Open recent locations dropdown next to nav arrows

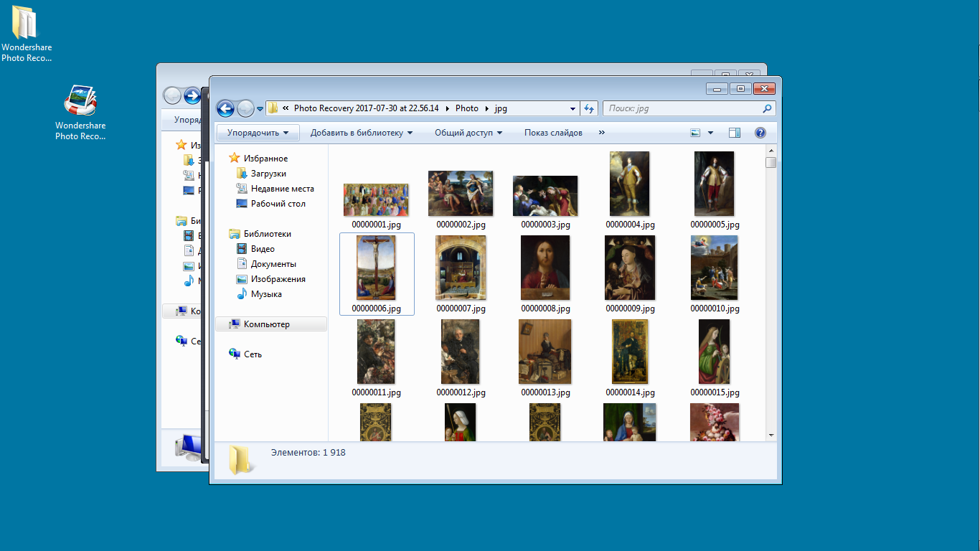[x=260, y=109]
